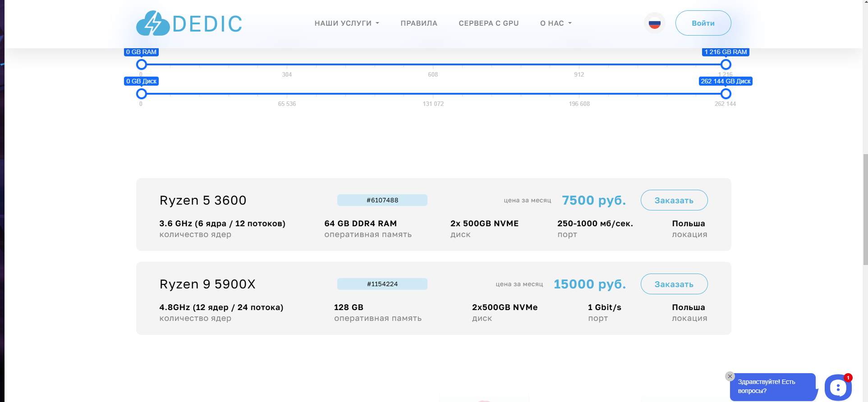Open the ПРАВИЛА page
The width and height of the screenshot is (868, 402).
[418, 23]
